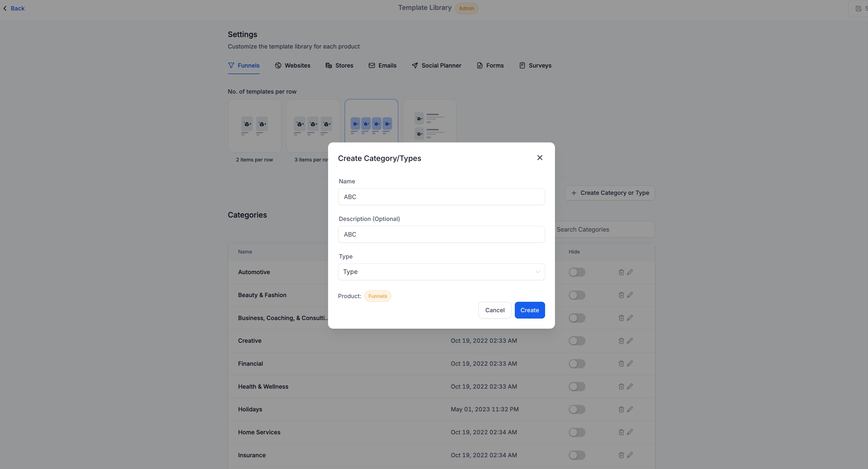This screenshot has height=469, width=868.
Task: Delete the Automotive category via trash icon
Action: 621,272
